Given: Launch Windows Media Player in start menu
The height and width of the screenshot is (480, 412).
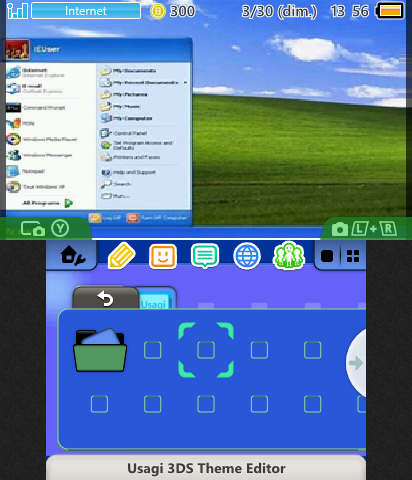Looking at the screenshot, I should [x=42, y=139].
